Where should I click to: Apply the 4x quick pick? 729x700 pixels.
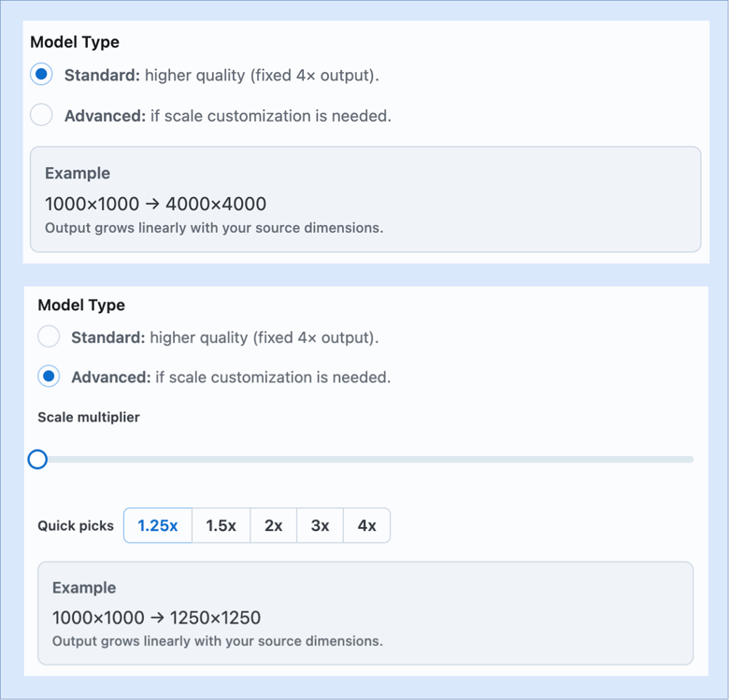pos(366,525)
